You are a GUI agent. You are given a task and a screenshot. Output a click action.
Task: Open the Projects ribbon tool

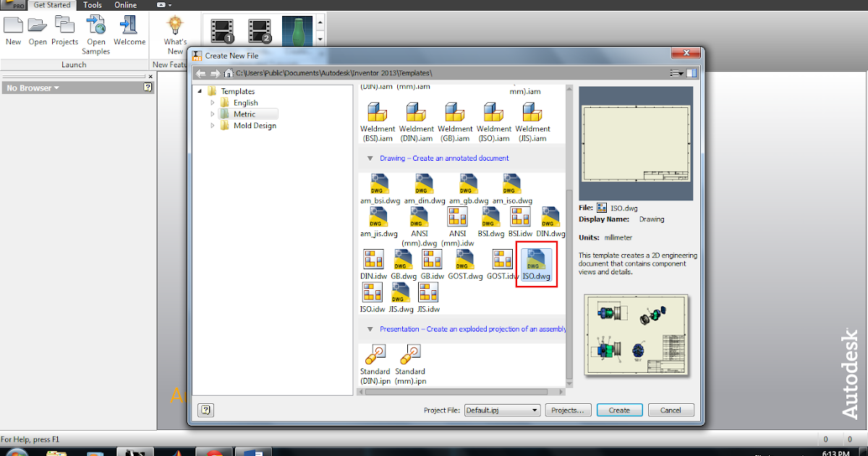point(64,31)
